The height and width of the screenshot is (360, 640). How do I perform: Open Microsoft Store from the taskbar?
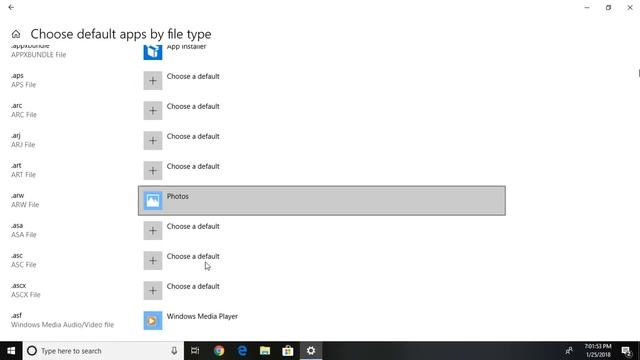(x=288, y=351)
